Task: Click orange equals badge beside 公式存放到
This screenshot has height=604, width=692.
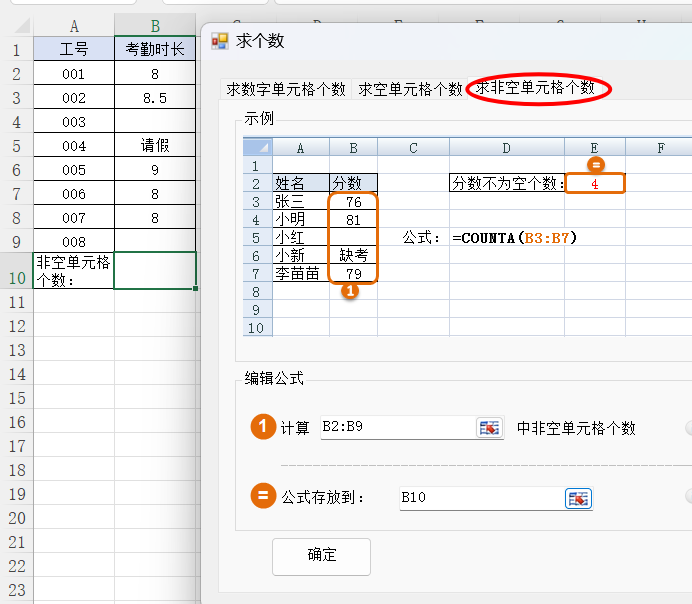Action: 262,497
